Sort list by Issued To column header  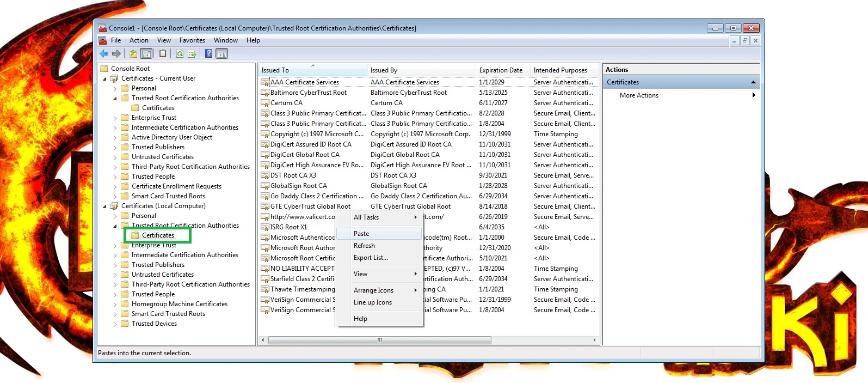(312, 70)
